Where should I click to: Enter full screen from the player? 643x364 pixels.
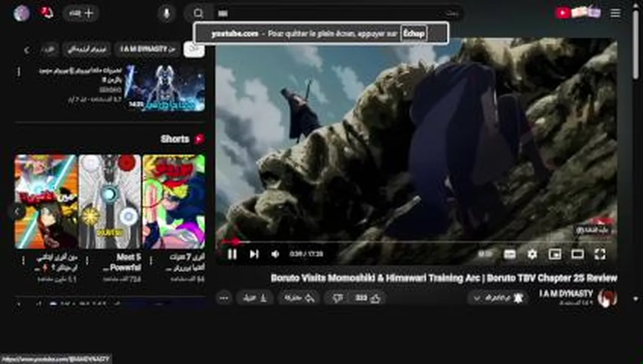[600, 254]
